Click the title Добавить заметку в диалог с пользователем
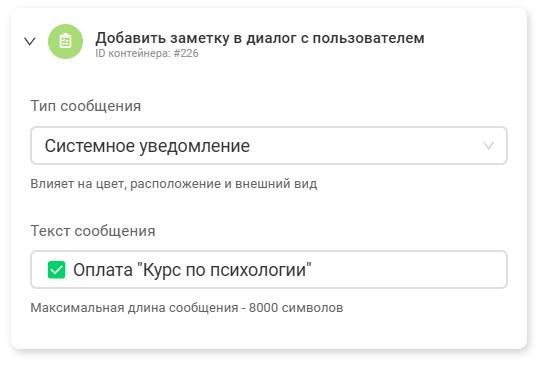The height and width of the screenshot is (365, 537). coord(260,38)
